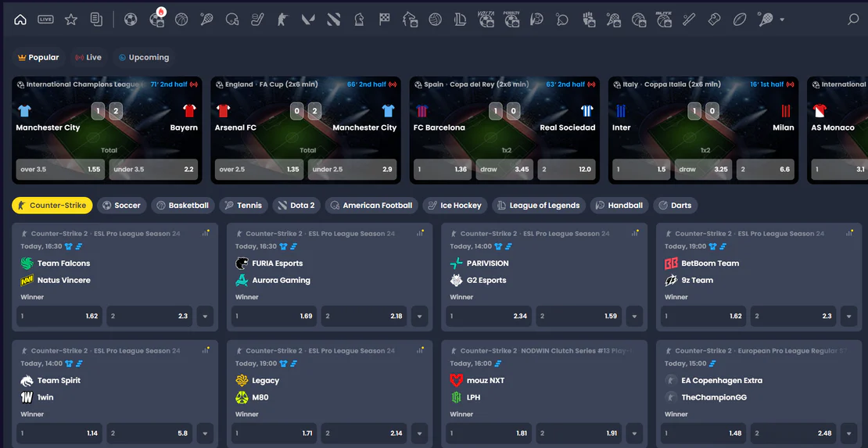Image resolution: width=868 pixels, height=448 pixels.
Task: Bet on 1win at 5.8
Action: (149, 434)
